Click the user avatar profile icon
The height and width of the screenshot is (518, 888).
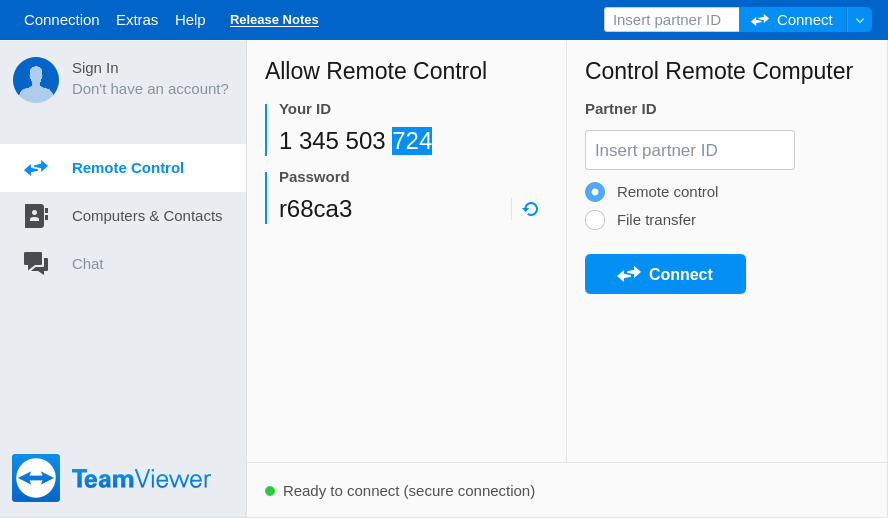tap(36, 80)
